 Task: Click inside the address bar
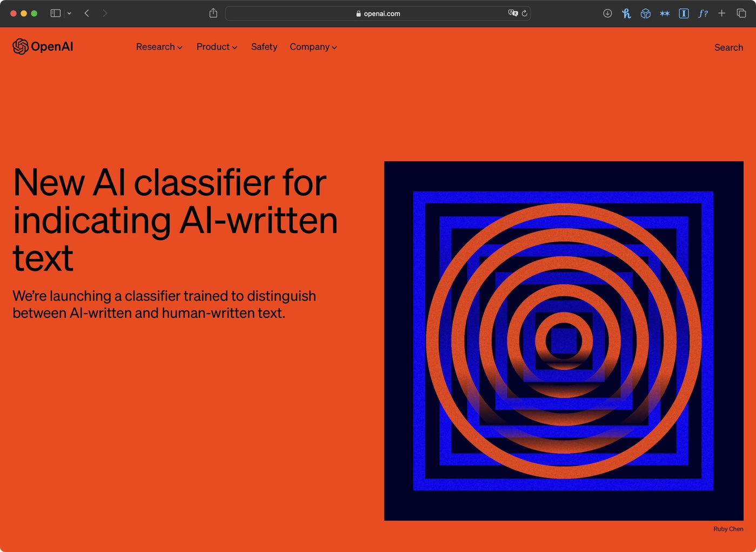click(378, 13)
